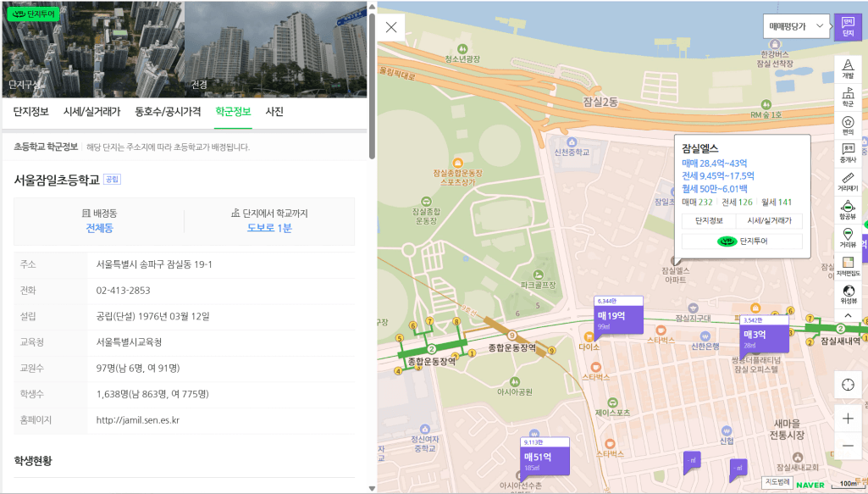Click the 잠실새내교회 church icon
The width and height of the screenshot is (868, 494).
(x=797, y=458)
